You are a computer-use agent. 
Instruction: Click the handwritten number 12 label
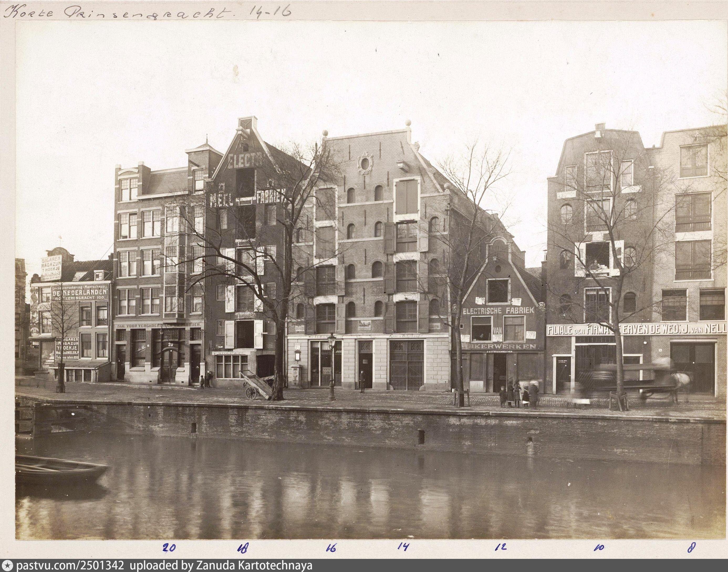point(500,547)
